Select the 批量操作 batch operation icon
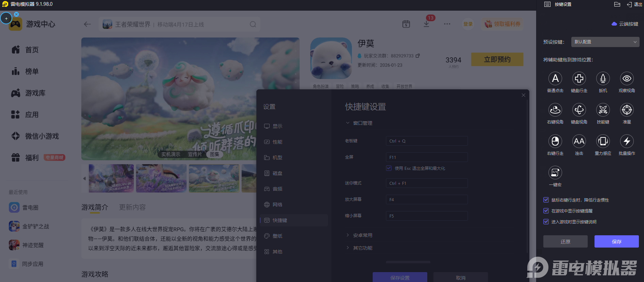This screenshot has height=282, width=644. [x=627, y=141]
